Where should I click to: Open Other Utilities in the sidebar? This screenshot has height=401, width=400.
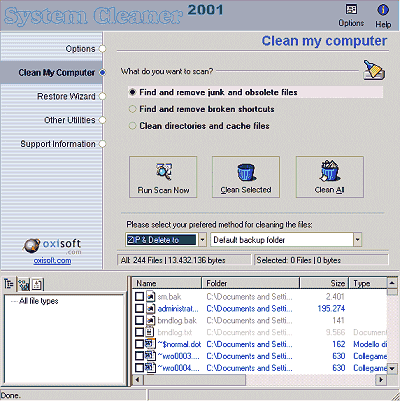tap(70, 120)
